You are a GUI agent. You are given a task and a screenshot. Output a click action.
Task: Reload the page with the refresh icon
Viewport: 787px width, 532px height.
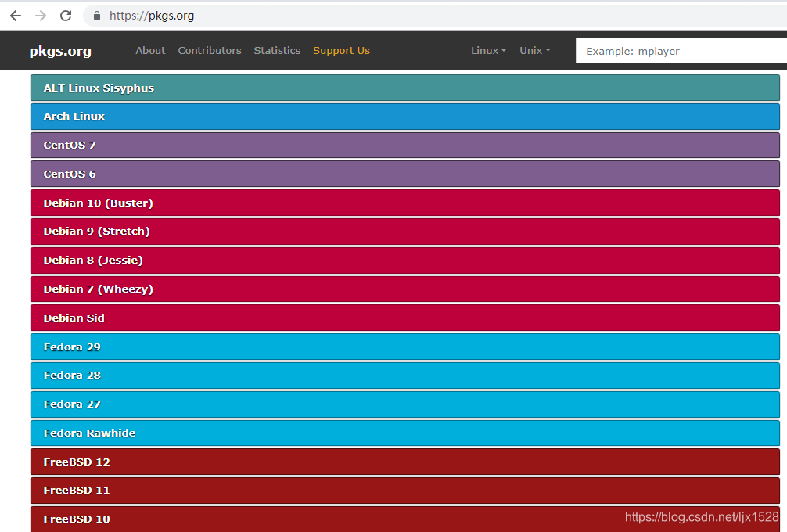tap(66, 16)
